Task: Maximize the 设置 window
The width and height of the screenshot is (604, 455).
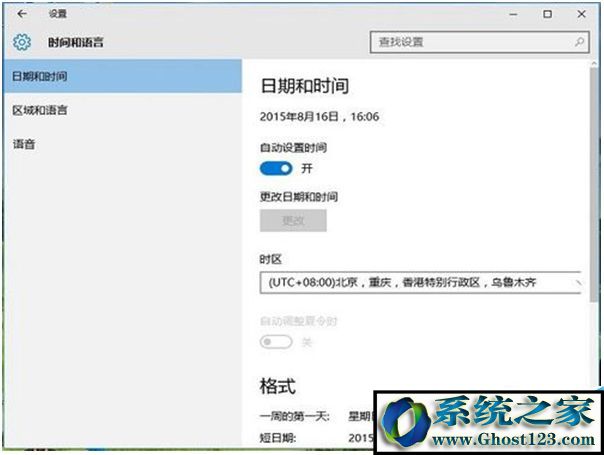Action: coord(547,14)
